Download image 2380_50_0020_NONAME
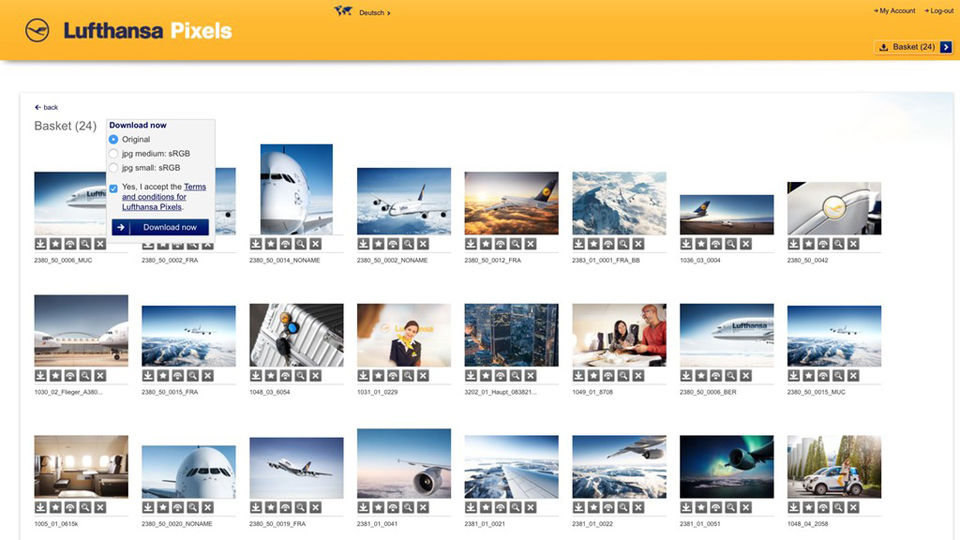 (148, 507)
